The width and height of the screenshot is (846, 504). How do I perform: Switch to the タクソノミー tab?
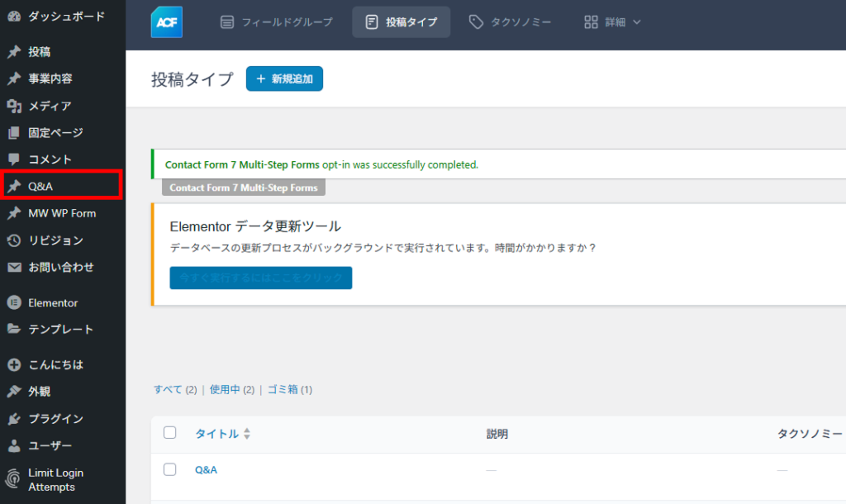[x=509, y=22]
